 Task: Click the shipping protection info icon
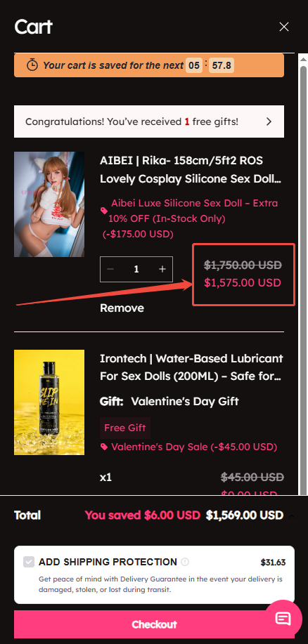(x=185, y=562)
